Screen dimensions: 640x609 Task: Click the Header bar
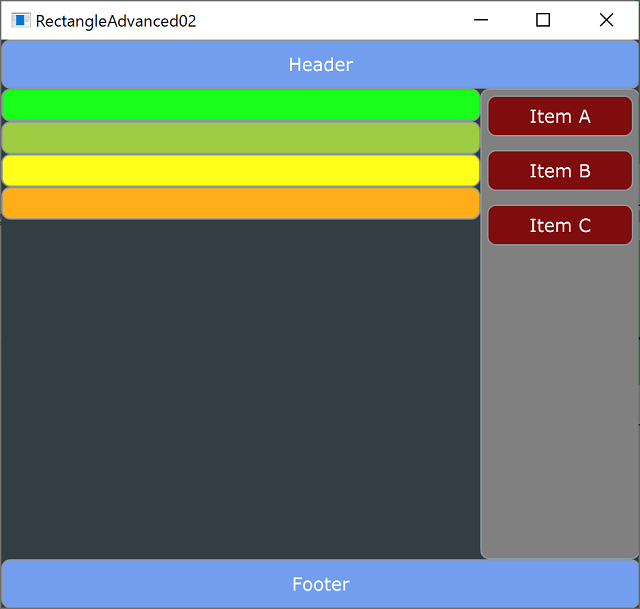320,64
